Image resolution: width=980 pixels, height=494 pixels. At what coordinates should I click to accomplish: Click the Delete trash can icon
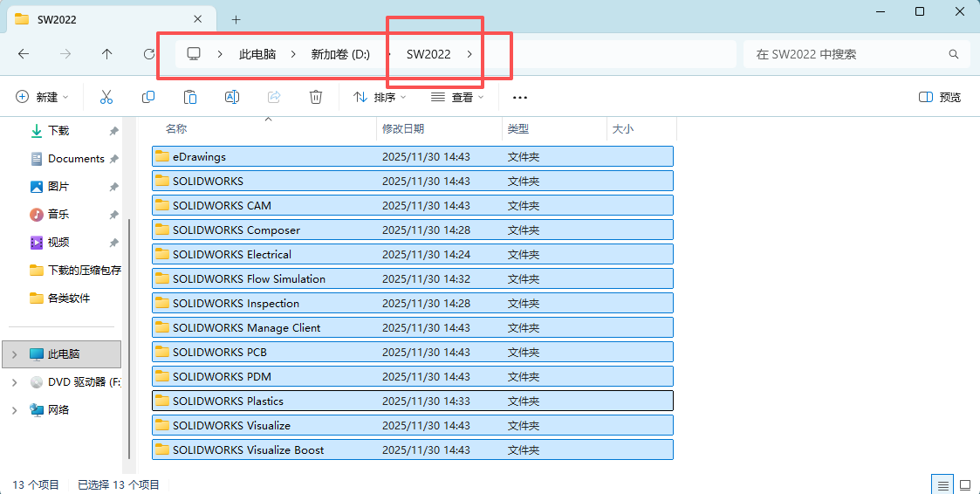(316, 97)
